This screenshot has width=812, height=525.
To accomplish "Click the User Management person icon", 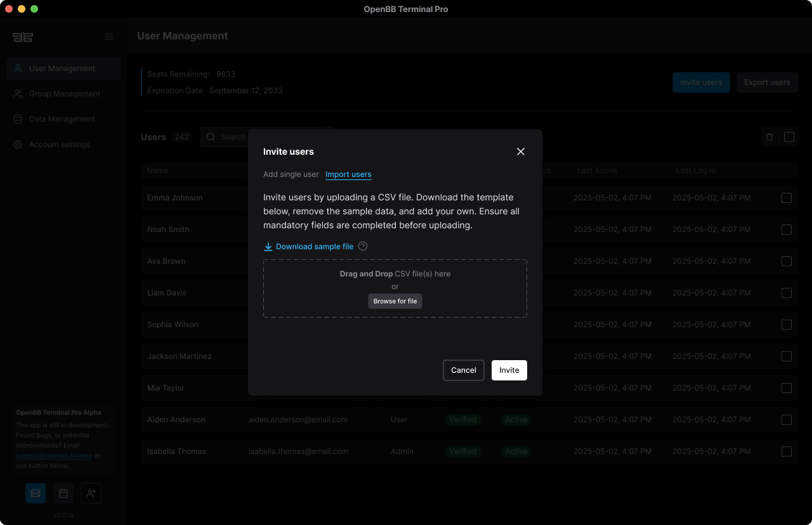I will coord(18,68).
